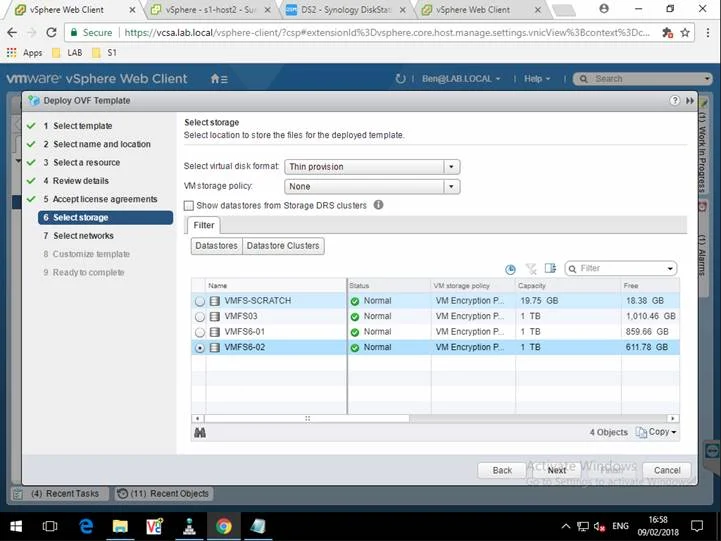Open the action center notification icon
The width and height of the screenshot is (721, 541).
click(697, 526)
